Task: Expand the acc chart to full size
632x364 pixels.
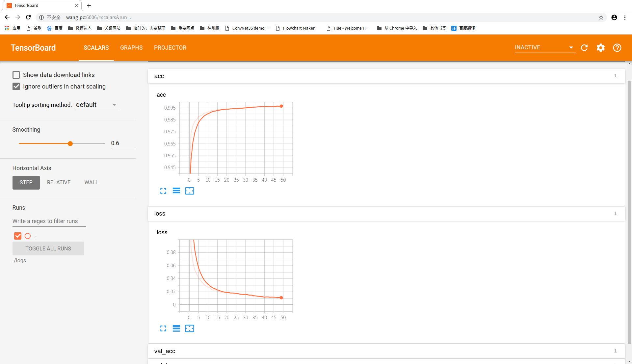Action: pos(163,191)
